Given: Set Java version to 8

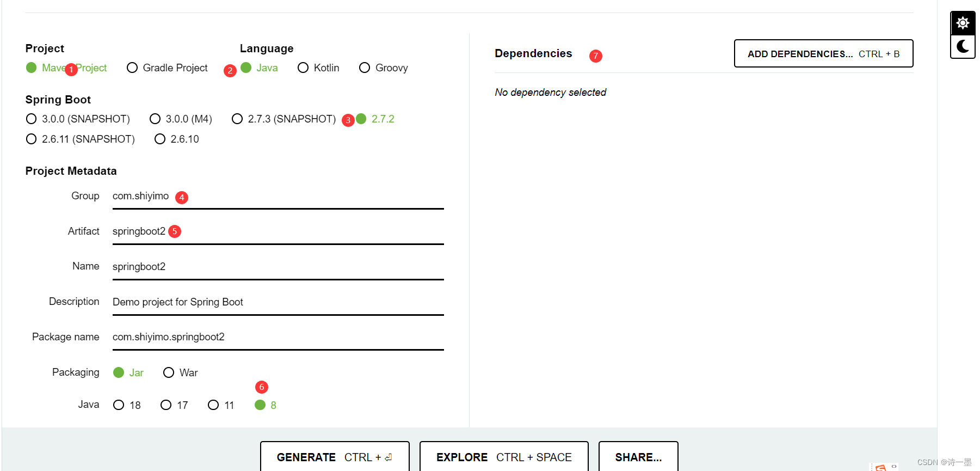Looking at the screenshot, I should click(x=266, y=405).
